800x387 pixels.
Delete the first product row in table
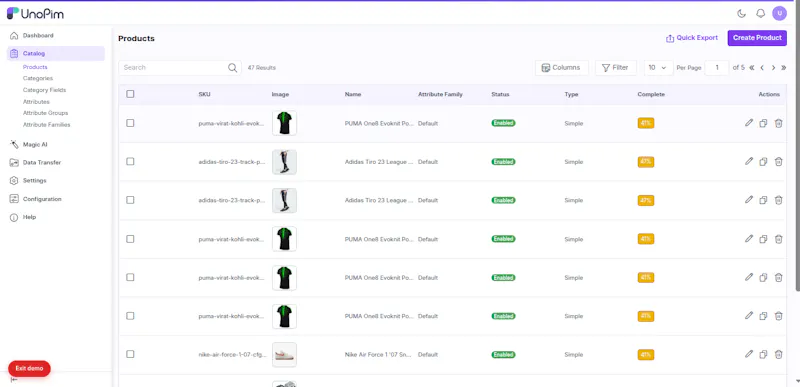click(x=778, y=123)
